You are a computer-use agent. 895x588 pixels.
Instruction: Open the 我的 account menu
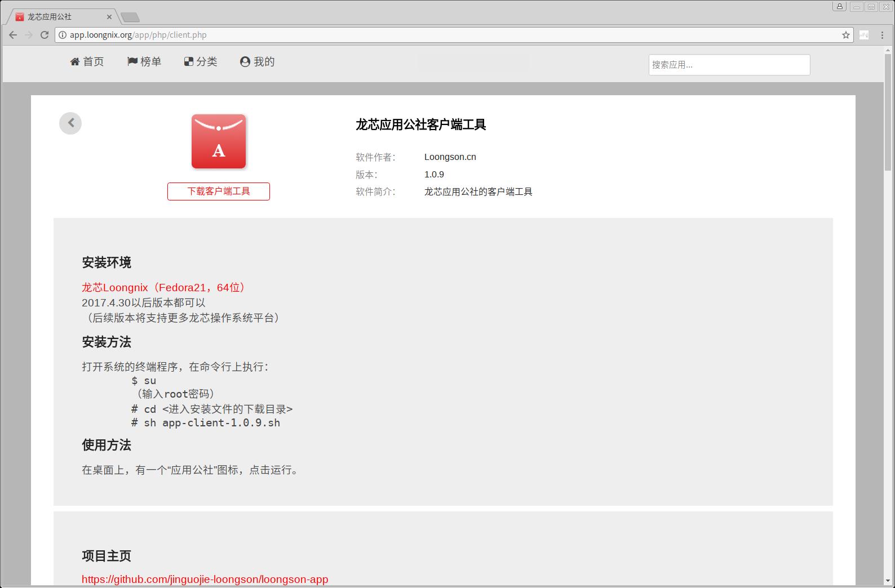click(257, 62)
